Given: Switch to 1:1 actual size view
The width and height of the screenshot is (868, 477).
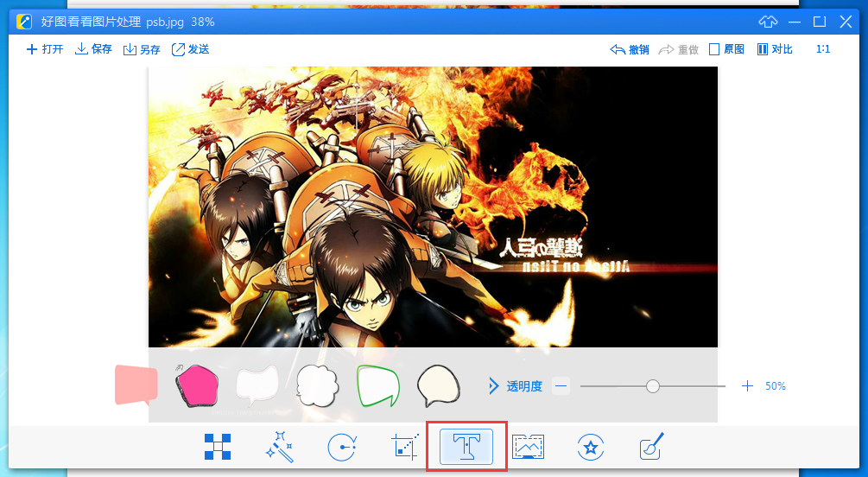Looking at the screenshot, I should pos(822,49).
